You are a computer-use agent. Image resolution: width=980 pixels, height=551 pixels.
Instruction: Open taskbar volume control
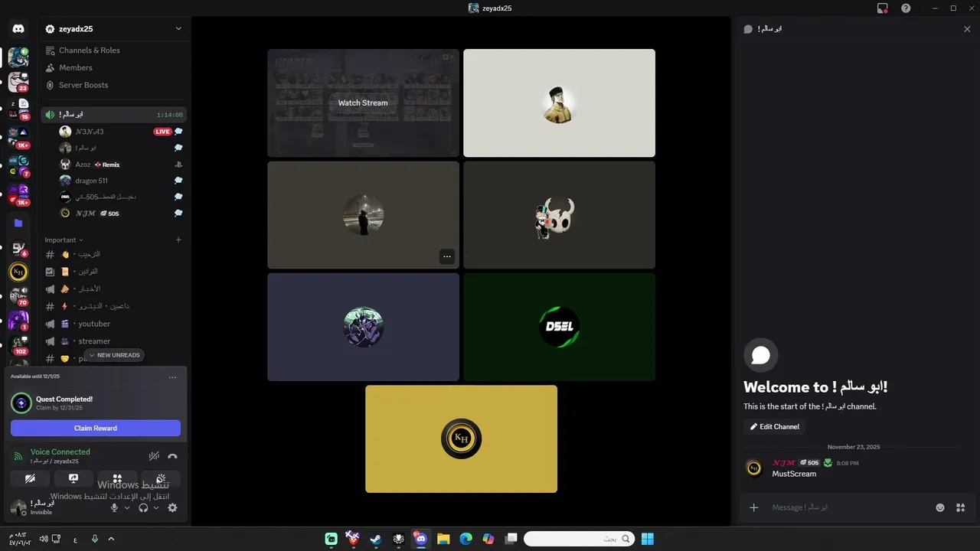pos(44,539)
